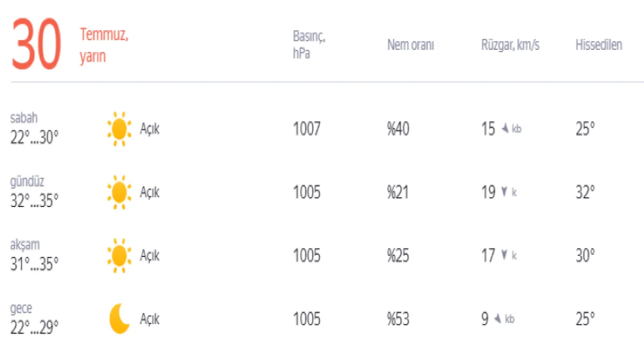Click the 'Hissedilen' column header
This screenshot has width=644, height=362.
click(x=599, y=46)
